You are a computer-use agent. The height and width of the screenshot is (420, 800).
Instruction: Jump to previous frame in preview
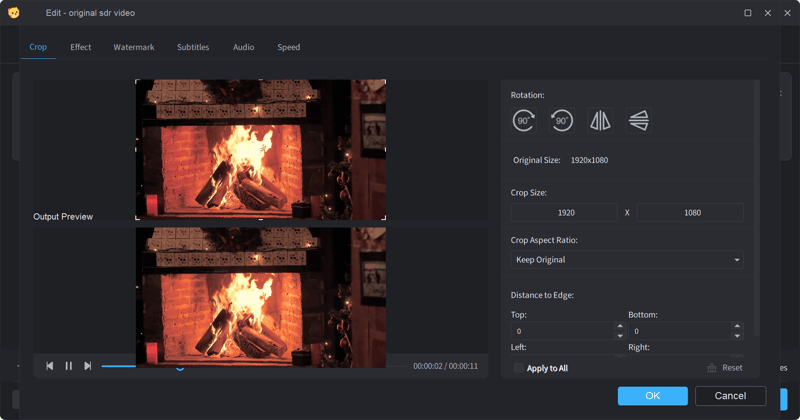[x=50, y=366]
